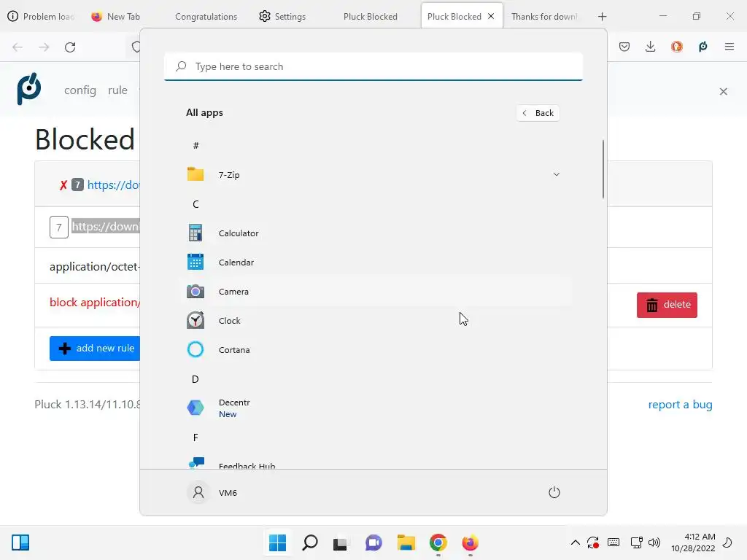Click the Firefox back arrow
The width and height of the screenshot is (747, 560).
(x=18, y=47)
